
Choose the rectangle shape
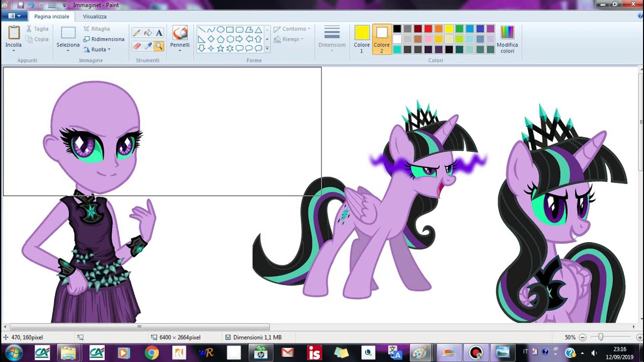point(230,30)
